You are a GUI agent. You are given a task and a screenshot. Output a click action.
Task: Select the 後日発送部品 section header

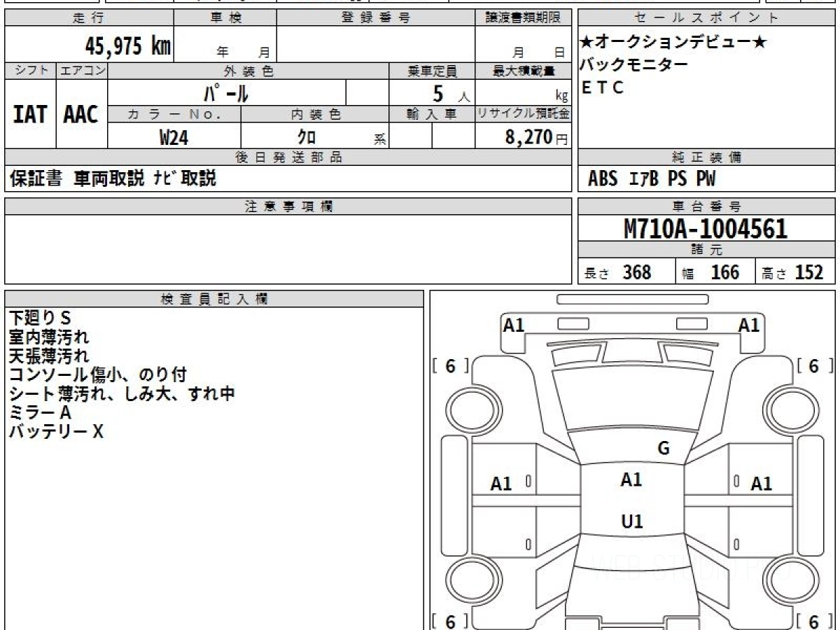[x=288, y=157]
